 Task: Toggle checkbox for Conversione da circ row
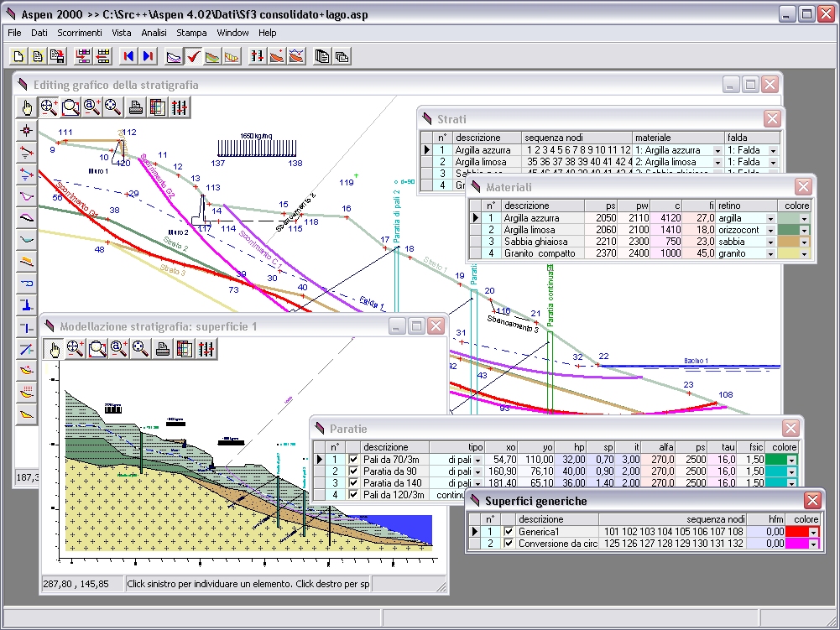[x=508, y=544]
